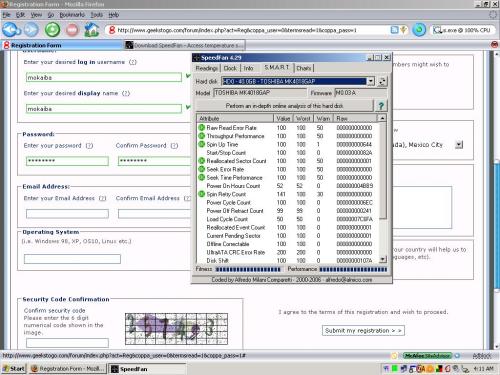Switch to the Readings tab in SpeedFan

(207, 68)
